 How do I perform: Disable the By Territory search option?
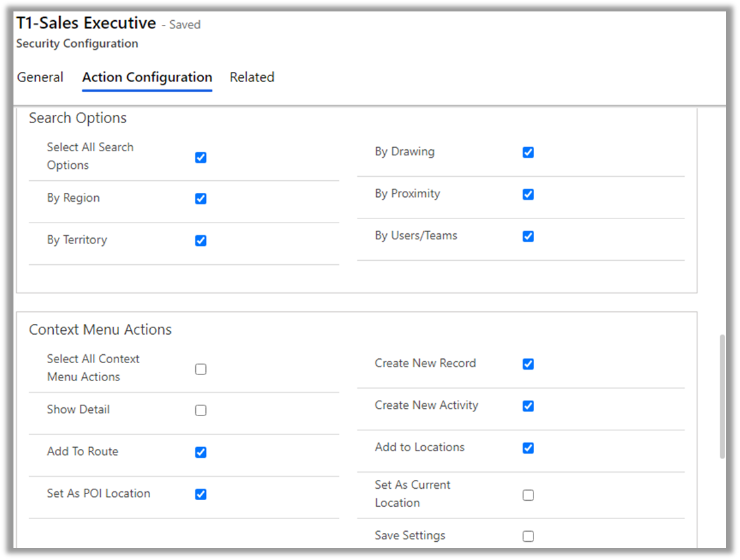coord(200,241)
